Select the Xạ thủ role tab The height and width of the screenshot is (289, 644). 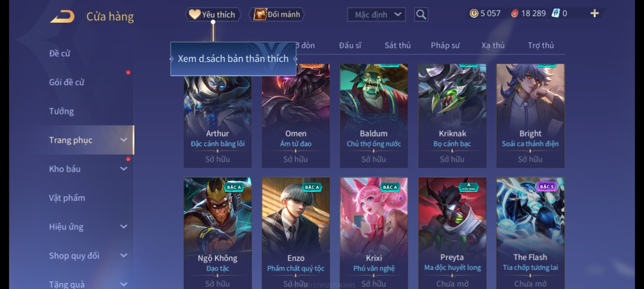pos(493,45)
